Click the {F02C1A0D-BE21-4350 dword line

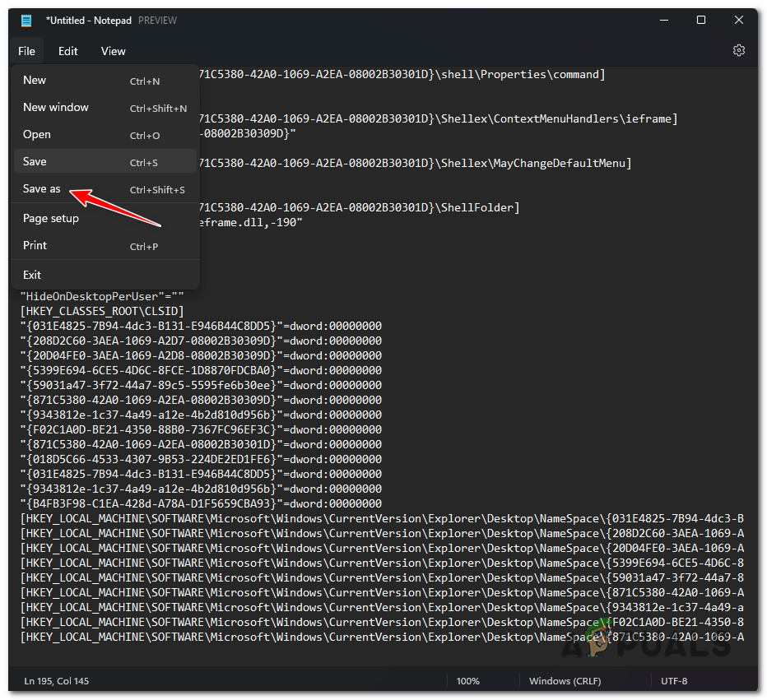click(x=201, y=429)
